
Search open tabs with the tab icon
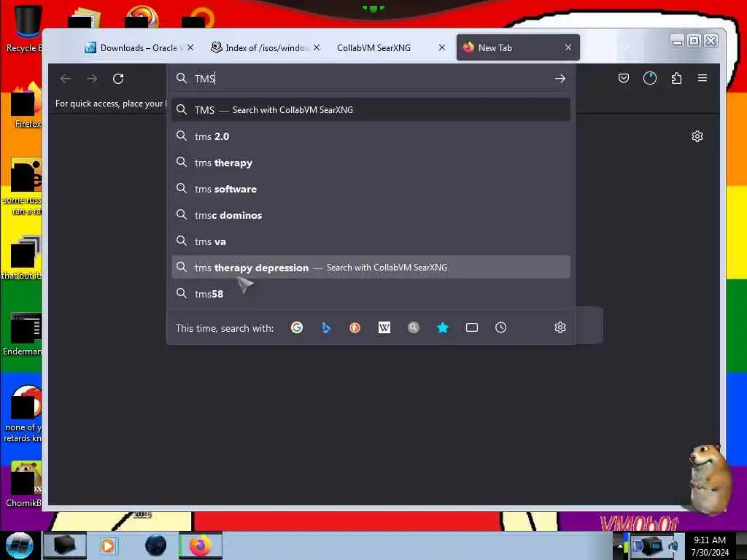tap(472, 327)
